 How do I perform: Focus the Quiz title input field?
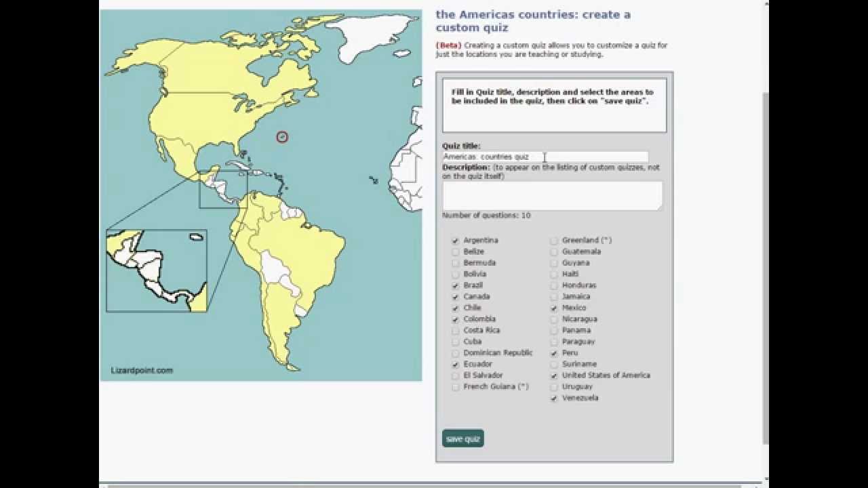pyautogui.click(x=545, y=157)
